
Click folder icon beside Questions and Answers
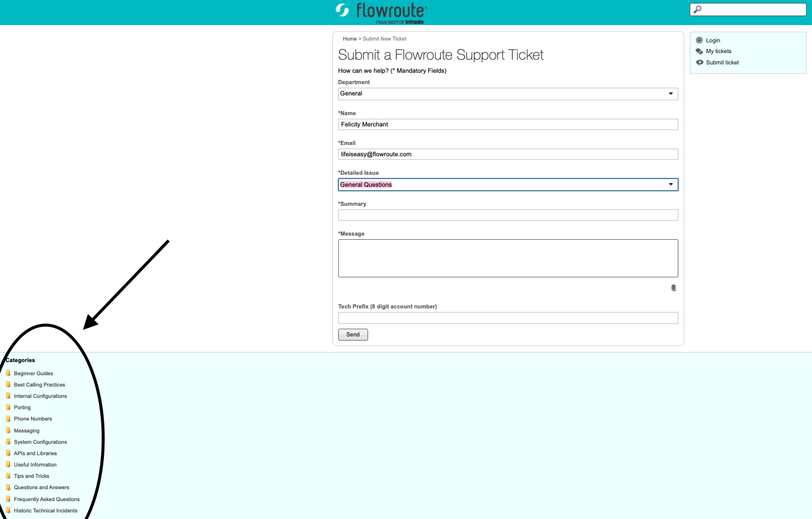(8, 487)
